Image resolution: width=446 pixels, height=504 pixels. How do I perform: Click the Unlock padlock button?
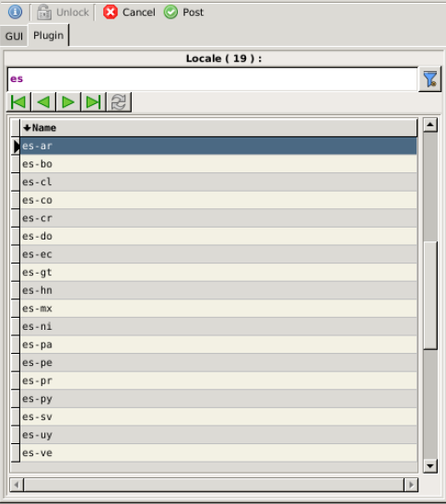pyautogui.click(x=63, y=12)
